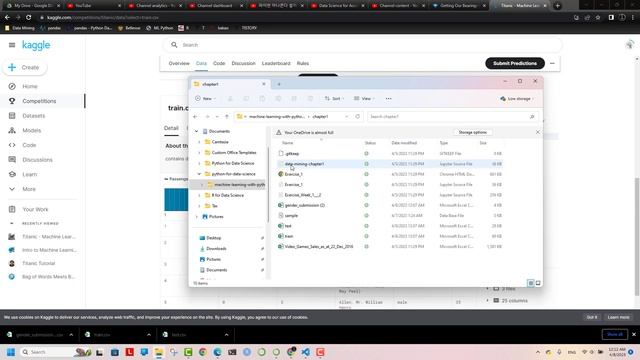
Task: Launch Visual Studio Code from taskbar
Action: (306, 352)
